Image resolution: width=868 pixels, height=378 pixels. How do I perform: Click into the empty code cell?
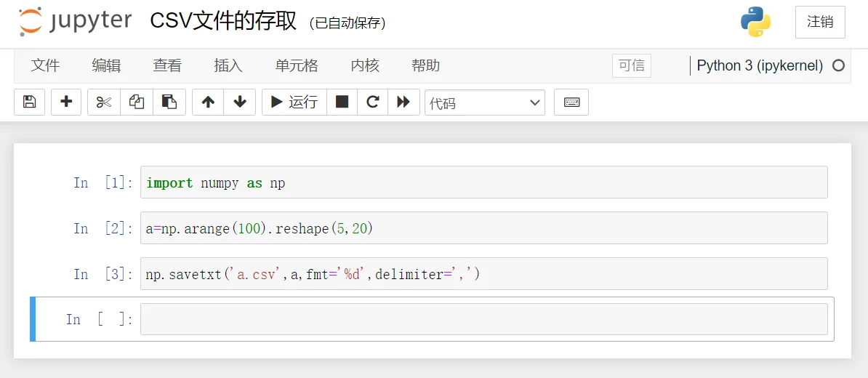[x=483, y=319]
